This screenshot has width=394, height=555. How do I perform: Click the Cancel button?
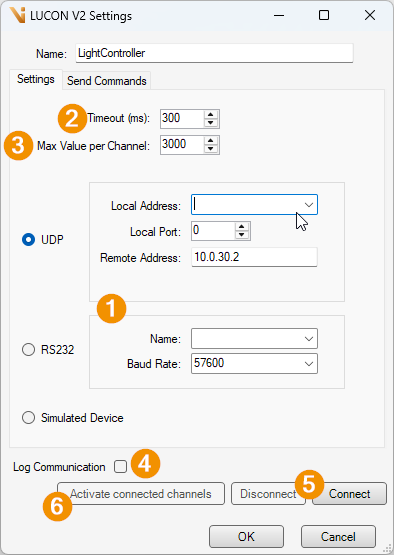(338, 537)
